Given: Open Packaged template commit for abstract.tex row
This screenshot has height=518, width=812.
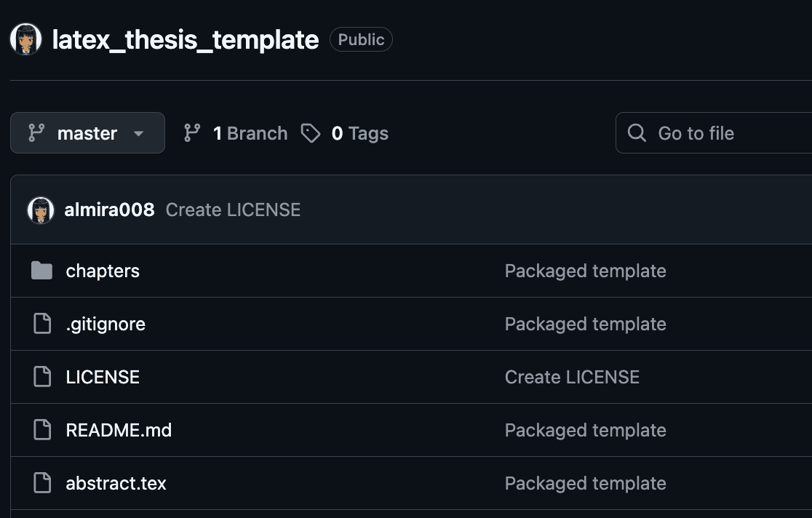Looking at the screenshot, I should tap(586, 483).
